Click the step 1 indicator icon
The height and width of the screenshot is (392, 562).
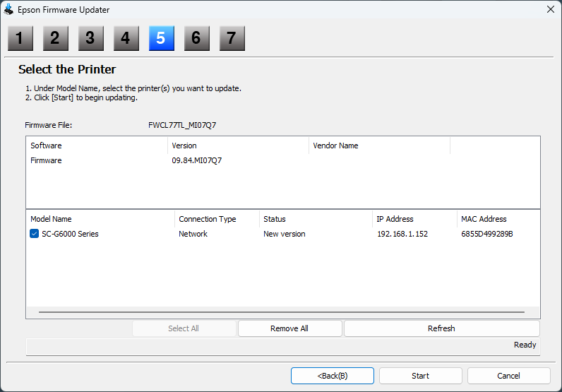(20, 38)
